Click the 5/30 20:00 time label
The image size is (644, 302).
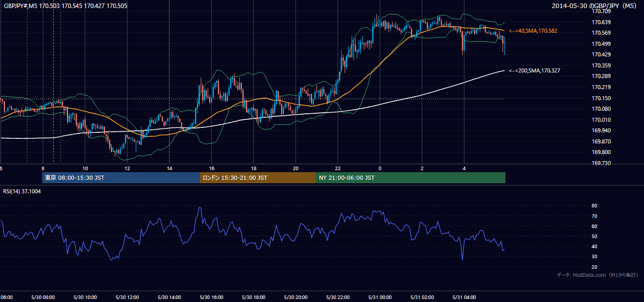click(295, 297)
